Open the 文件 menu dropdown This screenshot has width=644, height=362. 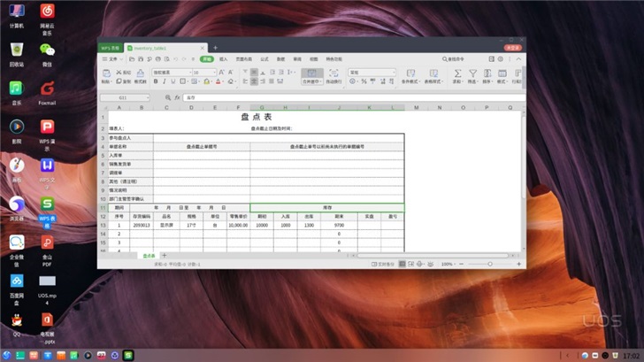(x=113, y=58)
